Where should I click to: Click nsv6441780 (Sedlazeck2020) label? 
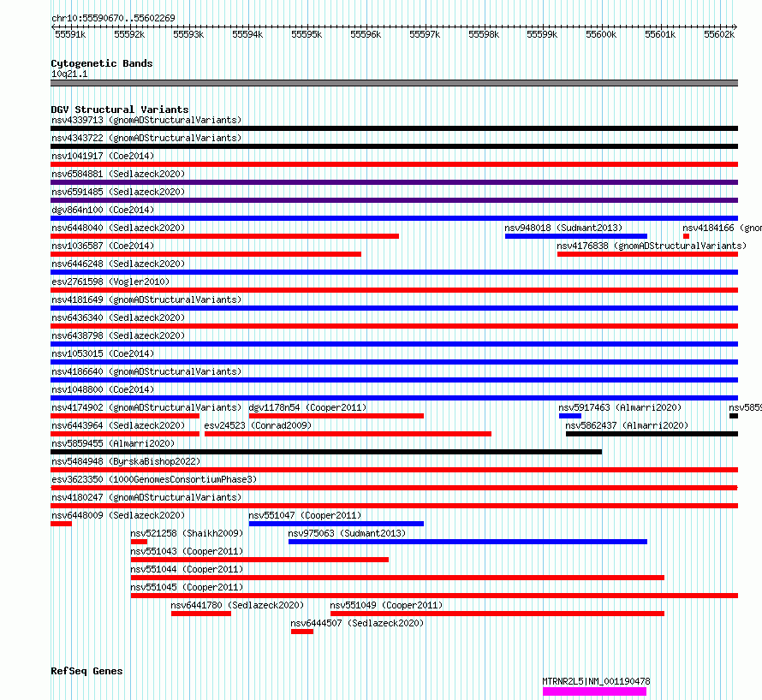pos(237,605)
